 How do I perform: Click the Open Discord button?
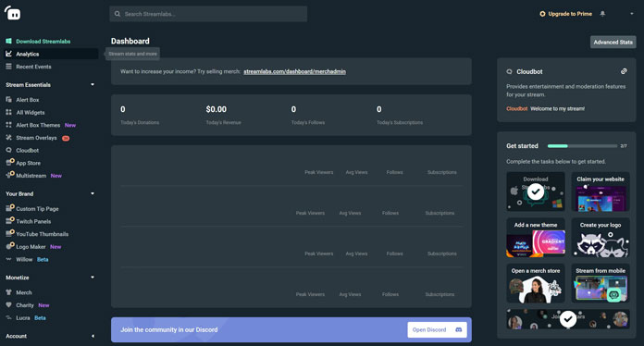[437, 329]
